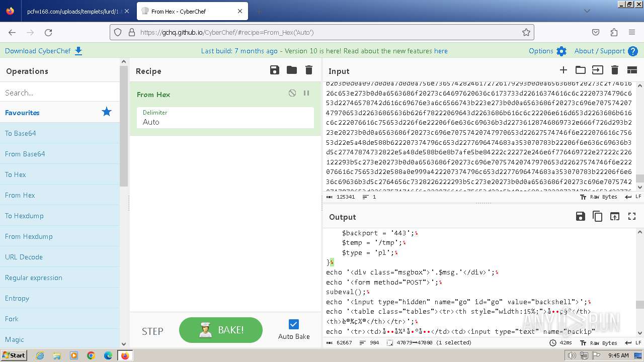The height and width of the screenshot is (362, 644).
Task: Select From Hex in operations list
Action: (x=60, y=195)
